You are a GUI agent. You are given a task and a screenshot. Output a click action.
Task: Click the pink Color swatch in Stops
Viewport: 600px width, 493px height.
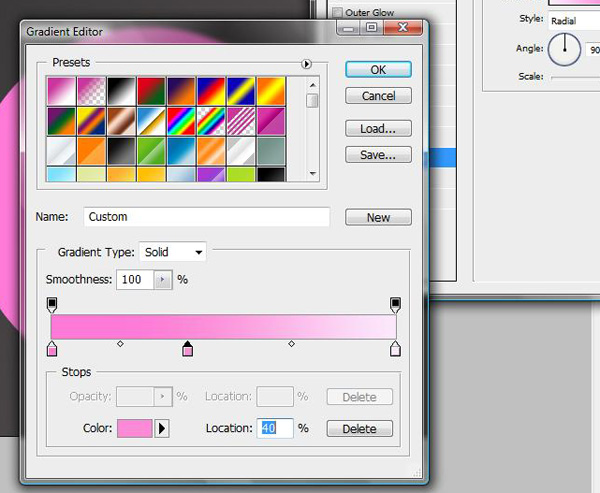point(135,428)
